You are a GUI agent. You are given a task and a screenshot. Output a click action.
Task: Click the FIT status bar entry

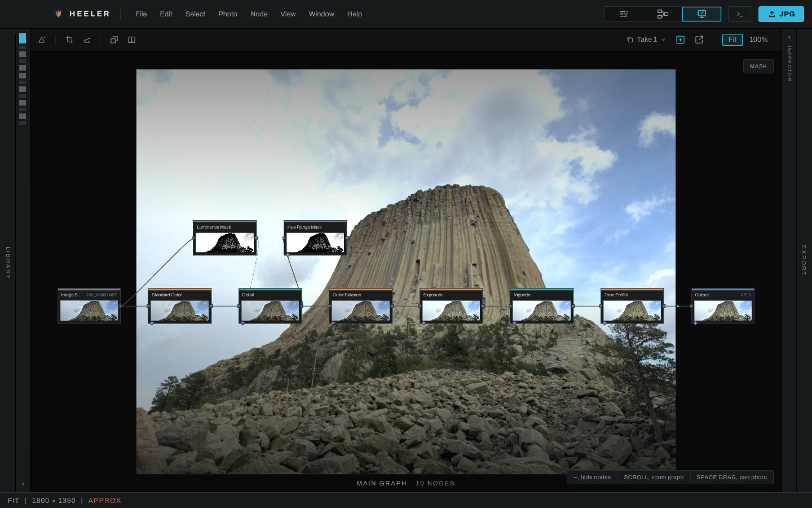14,501
